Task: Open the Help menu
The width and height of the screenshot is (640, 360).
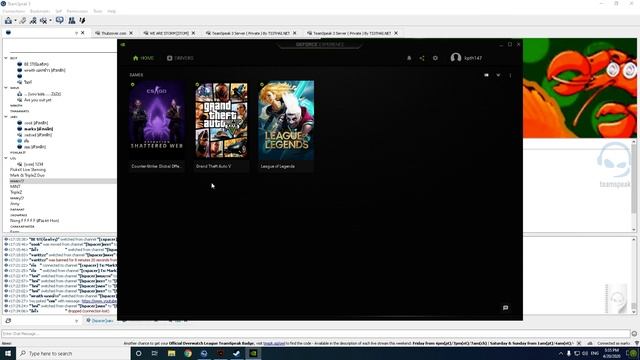Action: pyautogui.click(x=111, y=11)
